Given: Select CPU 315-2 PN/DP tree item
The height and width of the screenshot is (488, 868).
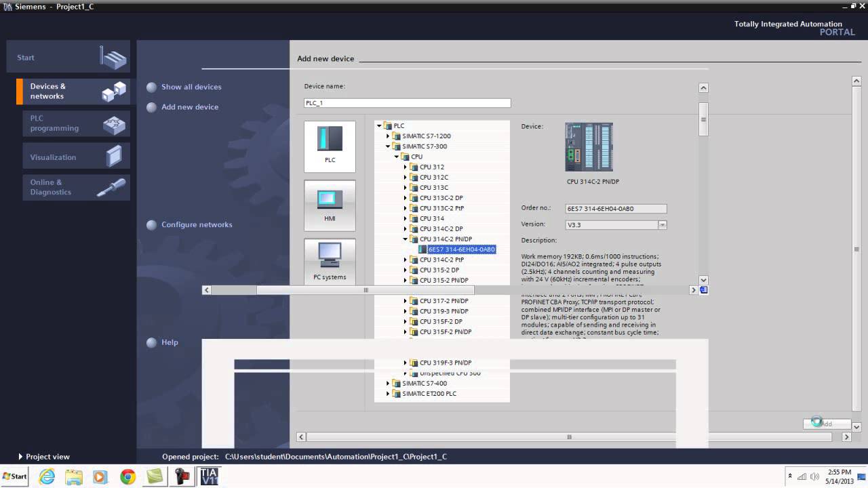Looking at the screenshot, I should 444,280.
